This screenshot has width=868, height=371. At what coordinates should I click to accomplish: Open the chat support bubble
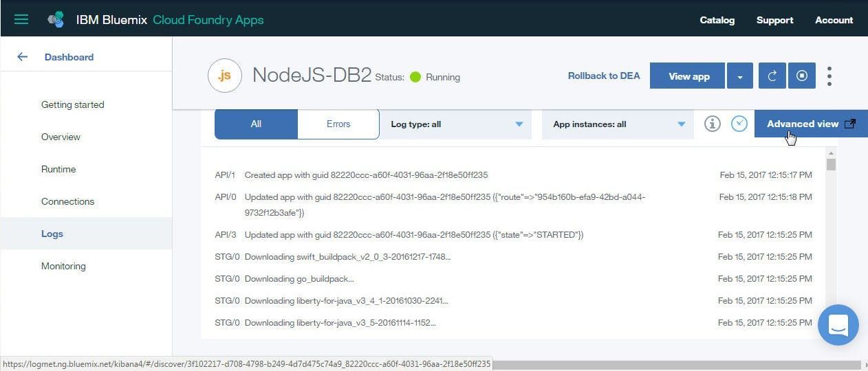[x=838, y=325]
